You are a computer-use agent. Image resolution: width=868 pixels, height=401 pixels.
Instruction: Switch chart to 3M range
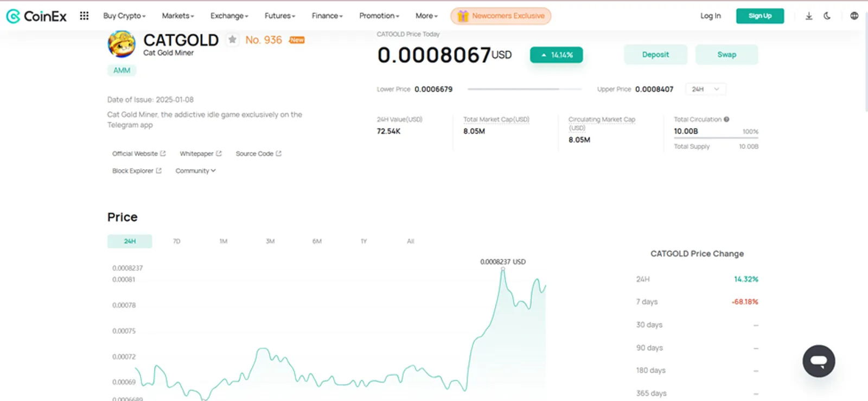click(x=270, y=241)
